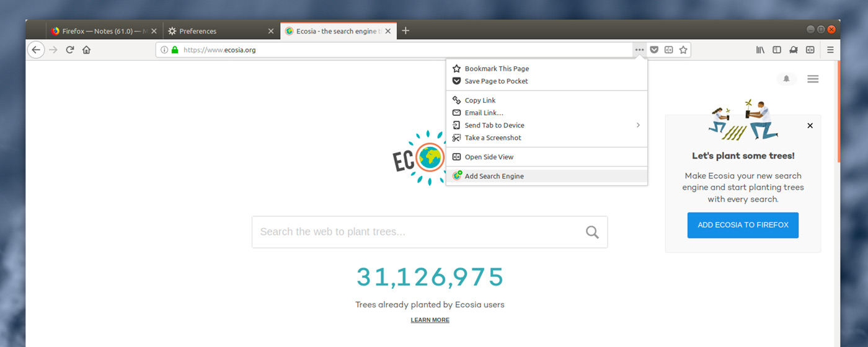
Task: Close the Preferences tab
Action: pos(270,31)
